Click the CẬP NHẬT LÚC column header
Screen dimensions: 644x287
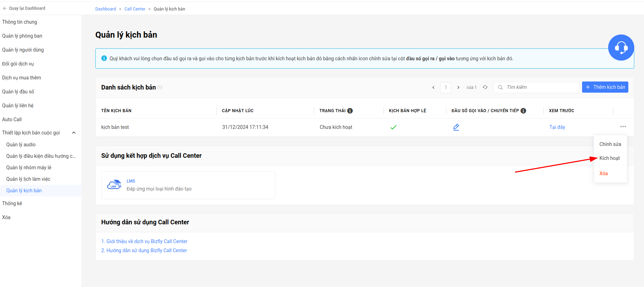238,111
